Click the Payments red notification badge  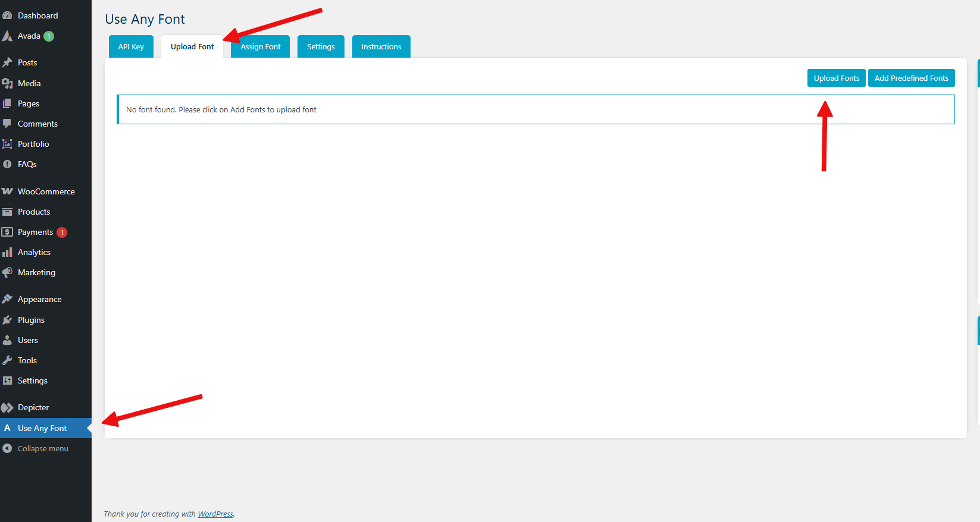(x=62, y=232)
